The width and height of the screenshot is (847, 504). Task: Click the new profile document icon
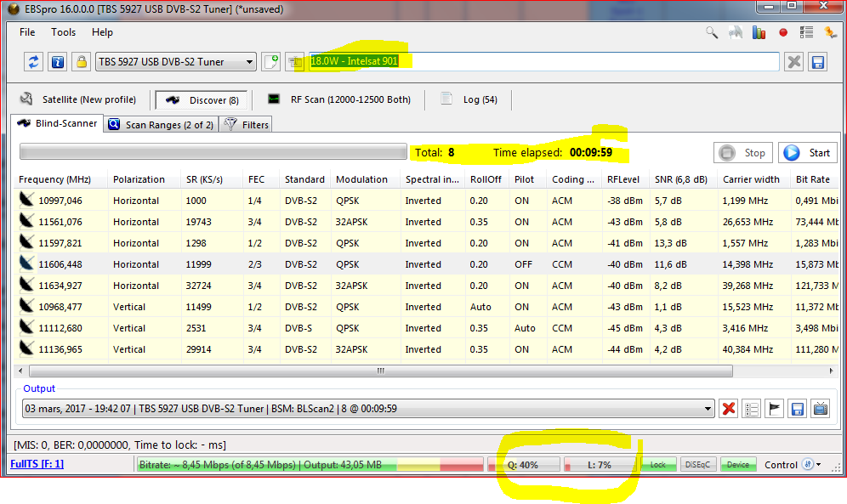click(x=271, y=62)
